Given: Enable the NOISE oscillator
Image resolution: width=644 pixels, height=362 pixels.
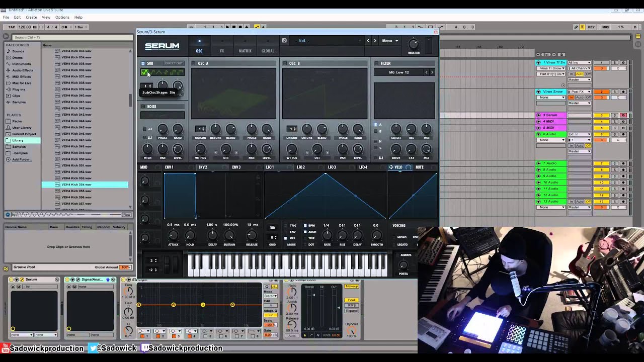Looking at the screenshot, I should [x=143, y=107].
